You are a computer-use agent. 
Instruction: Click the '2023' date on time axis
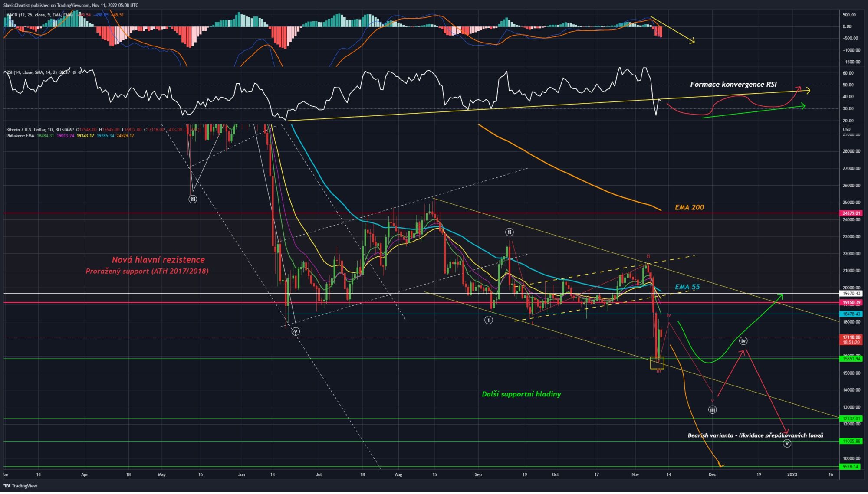click(x=792, y=474)
